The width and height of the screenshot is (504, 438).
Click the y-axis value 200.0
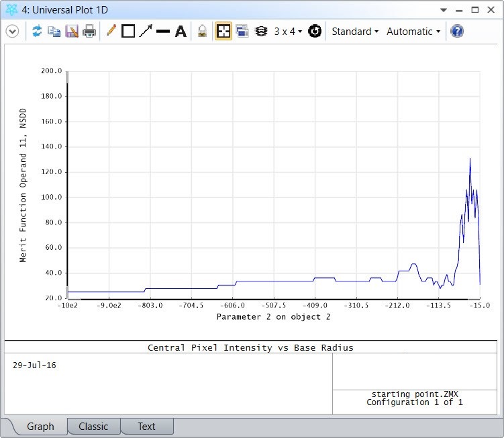52,71
